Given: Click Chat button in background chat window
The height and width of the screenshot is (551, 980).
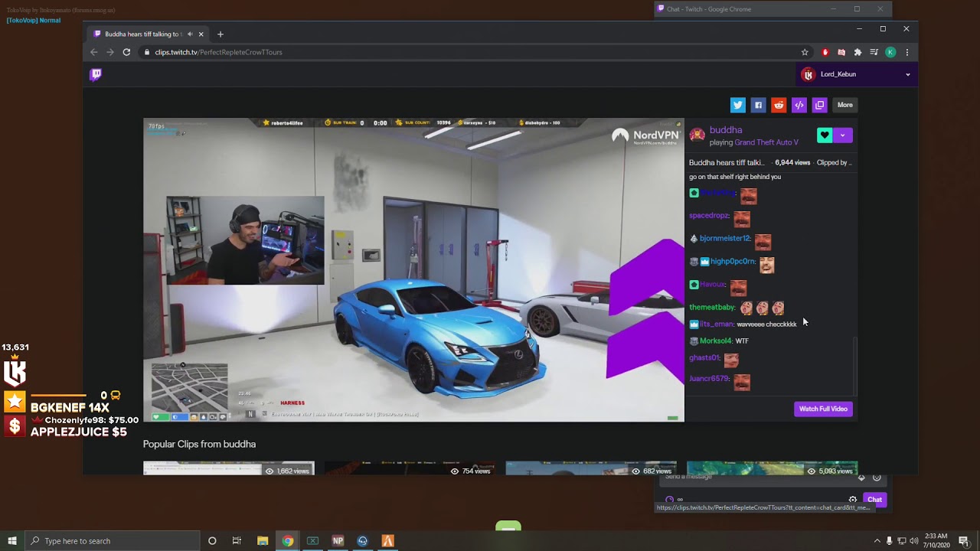Looking at the screenshot, I should tap(874, 499).
